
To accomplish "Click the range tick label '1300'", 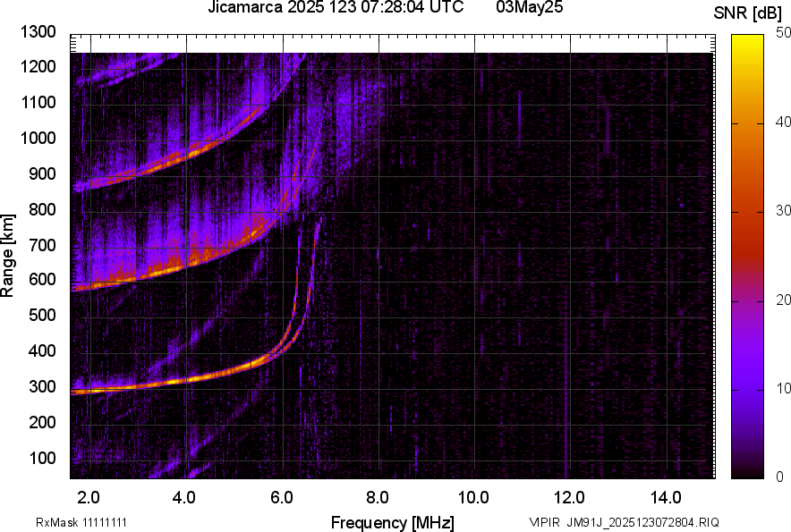I will pos(38,32).
